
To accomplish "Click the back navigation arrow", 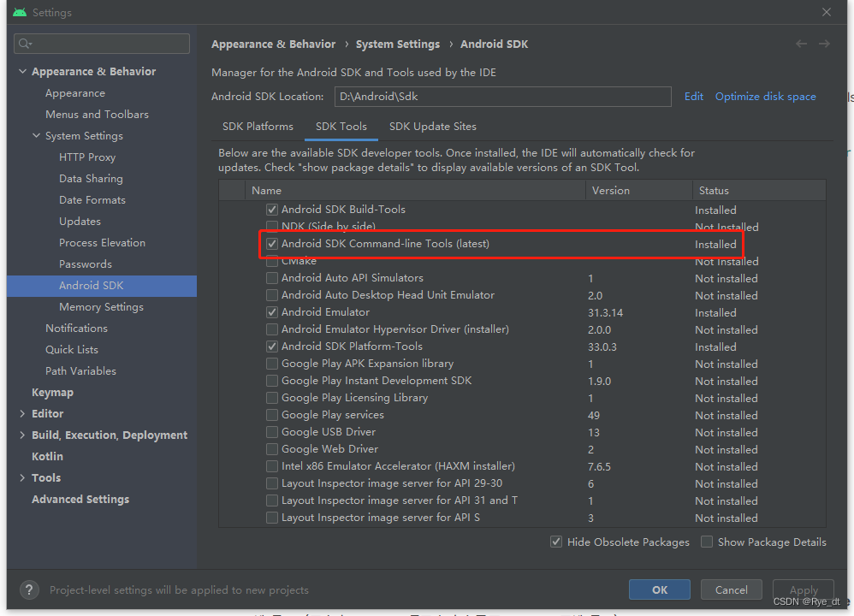I will (801, 44).
